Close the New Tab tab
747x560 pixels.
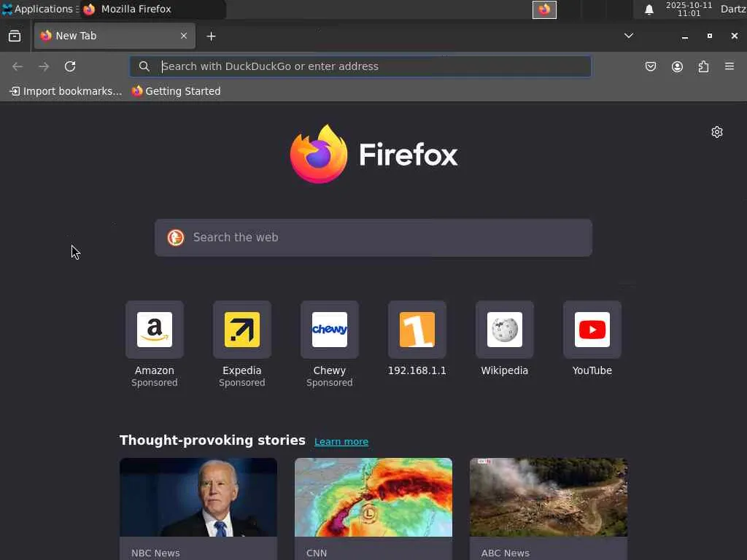[x=183, y=36]
